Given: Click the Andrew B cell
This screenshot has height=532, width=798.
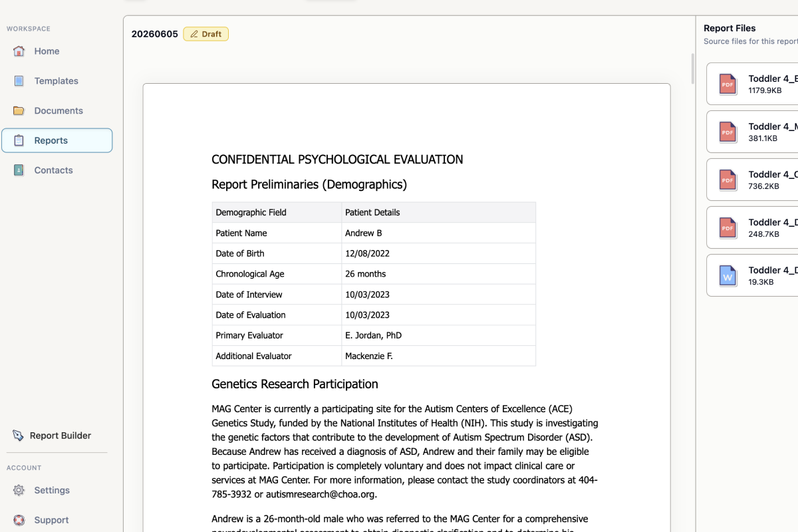Looking at the screenshot, I should point(438,233).
